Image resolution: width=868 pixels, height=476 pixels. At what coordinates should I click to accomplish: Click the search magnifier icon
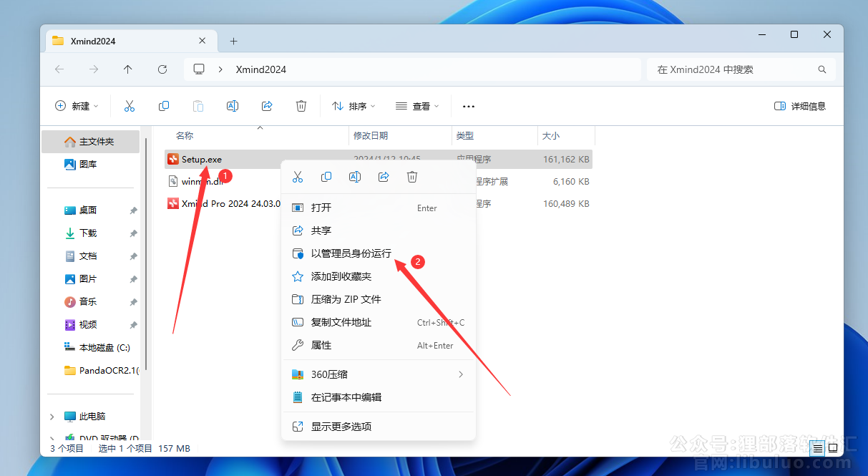[x=822, y=69]
